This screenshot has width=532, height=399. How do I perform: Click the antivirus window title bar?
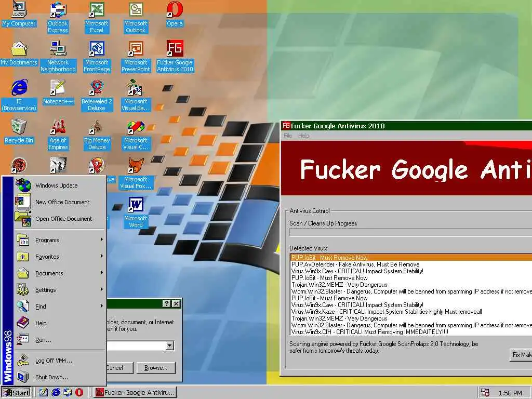[x=406, y=126]
